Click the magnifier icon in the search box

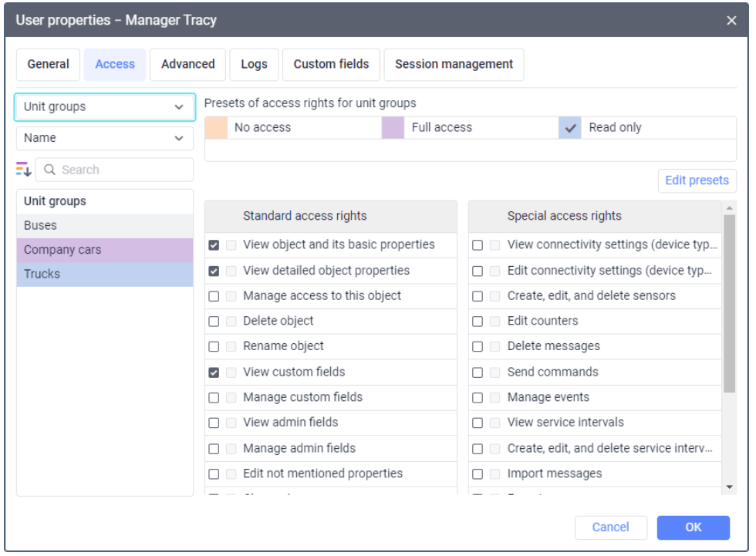click(50, 170)
